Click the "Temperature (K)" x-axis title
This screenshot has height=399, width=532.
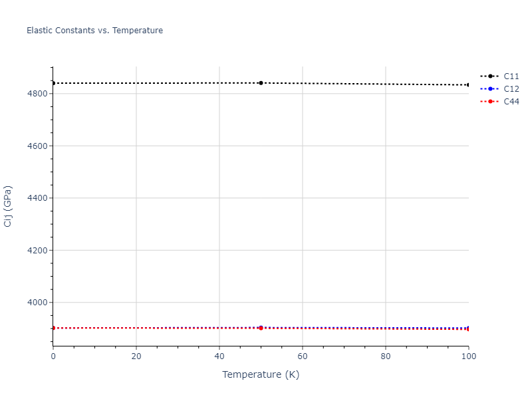tap(261, 374)
